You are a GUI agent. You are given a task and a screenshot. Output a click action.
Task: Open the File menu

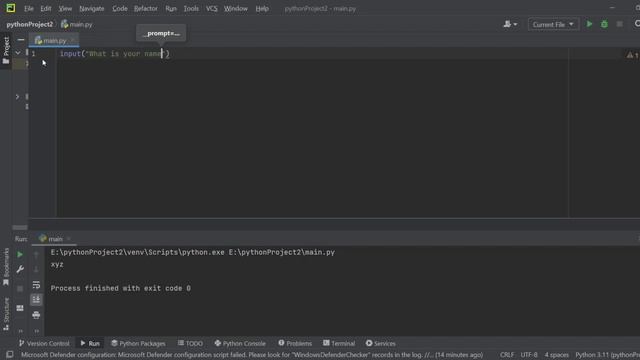pos(29,9)
